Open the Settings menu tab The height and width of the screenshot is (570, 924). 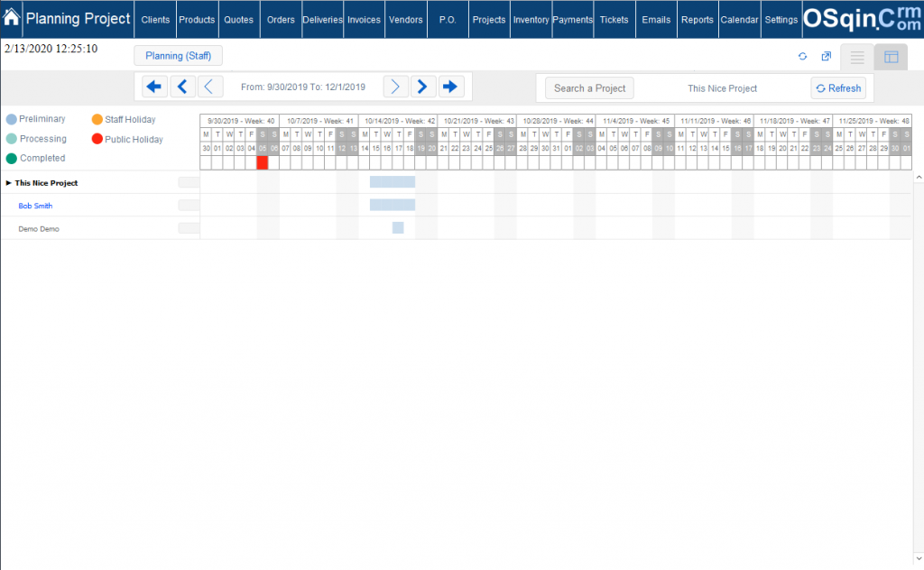[781, 19]
